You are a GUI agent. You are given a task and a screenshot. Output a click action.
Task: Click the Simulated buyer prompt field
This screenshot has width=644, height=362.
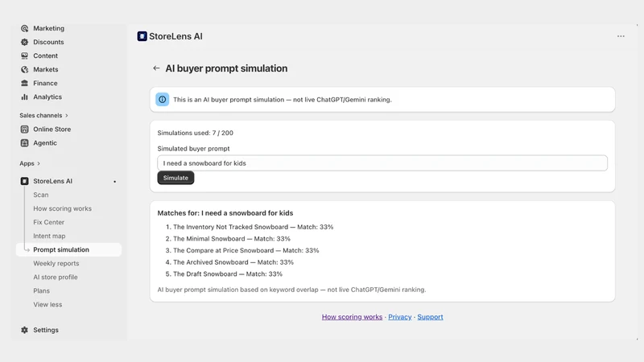coord(382,163)
